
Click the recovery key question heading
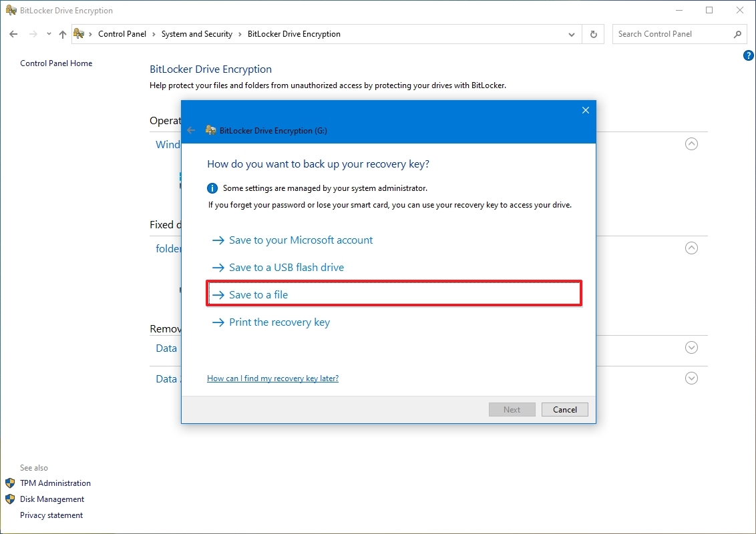point(318,164)
